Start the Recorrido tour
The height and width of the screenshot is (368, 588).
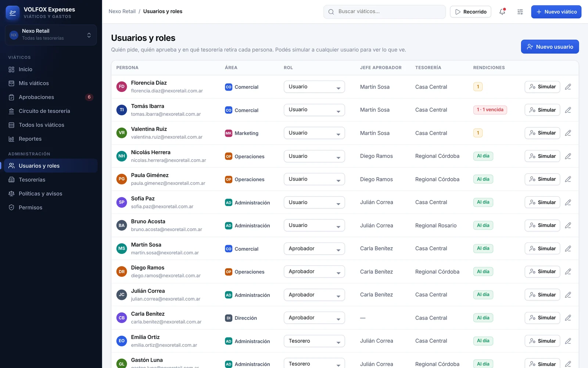tap(470, 12)
